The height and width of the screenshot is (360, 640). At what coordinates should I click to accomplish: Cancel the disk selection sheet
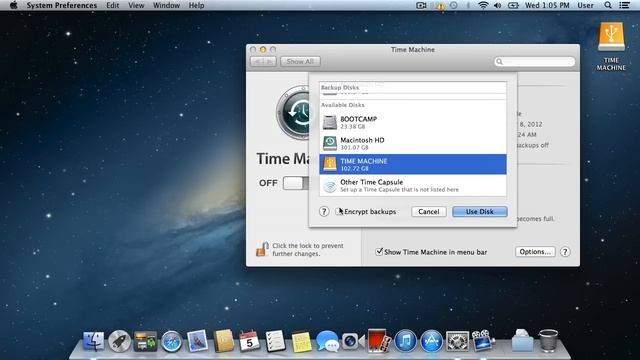[x=429, y=211]
